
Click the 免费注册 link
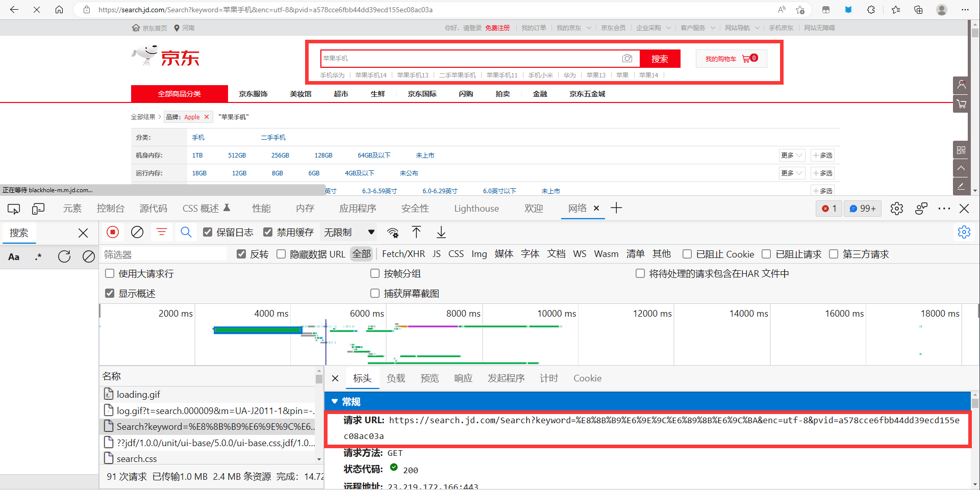coord(497,28)
